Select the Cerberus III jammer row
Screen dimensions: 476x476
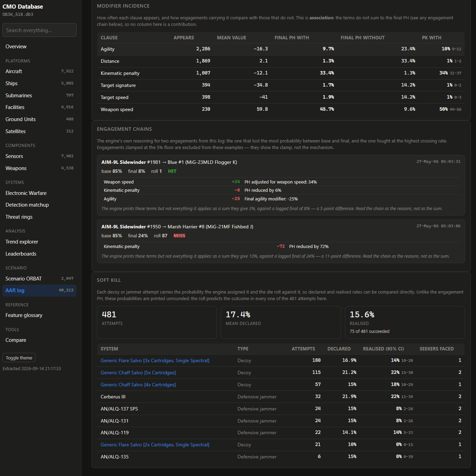[x=281, y=397]
